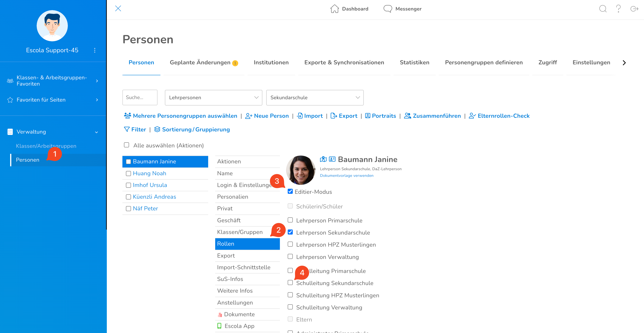Disable the Editier-Modus checkbox
Screen dimensions: 644x333
pos(290,191)
